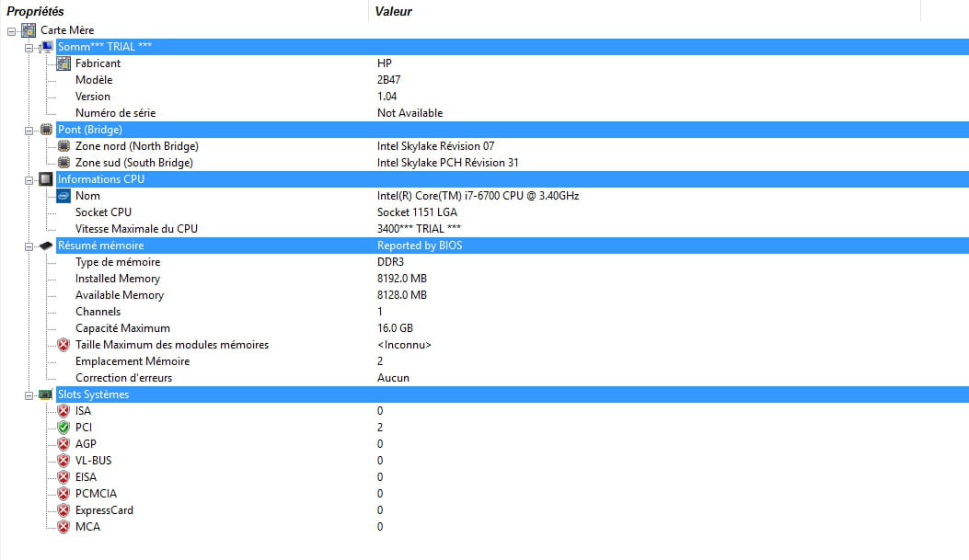
Task: Click the Not Available value
Action: coord(410,113)
